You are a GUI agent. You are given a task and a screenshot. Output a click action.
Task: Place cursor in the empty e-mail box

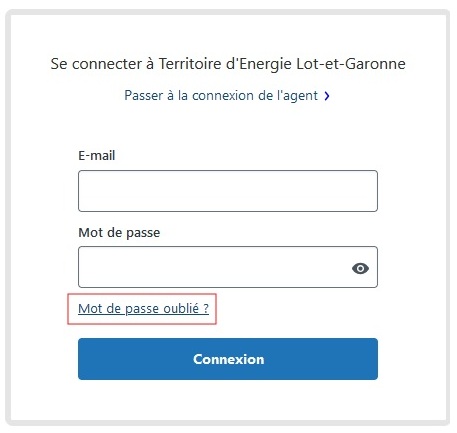(228, 191)
